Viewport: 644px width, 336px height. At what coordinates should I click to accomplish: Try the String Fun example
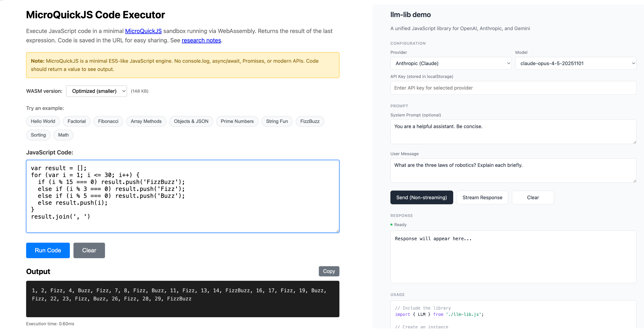pos(277,121)
